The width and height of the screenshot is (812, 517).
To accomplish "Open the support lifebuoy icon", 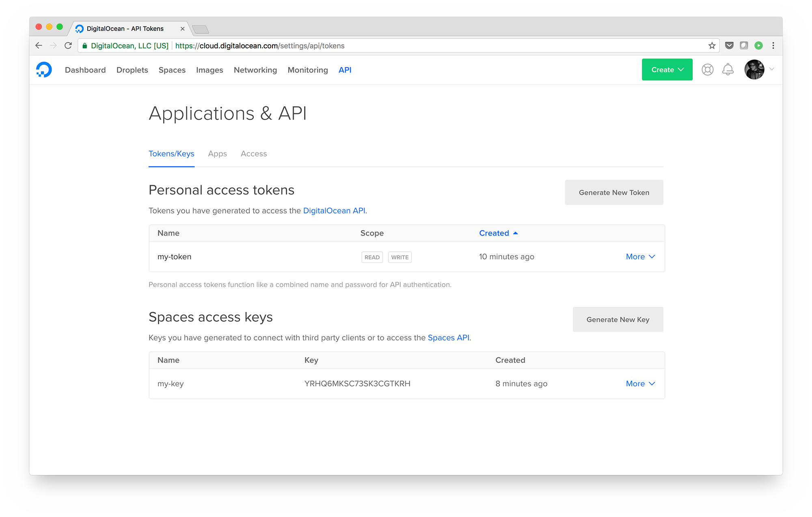I will click(x=707, y=70).
